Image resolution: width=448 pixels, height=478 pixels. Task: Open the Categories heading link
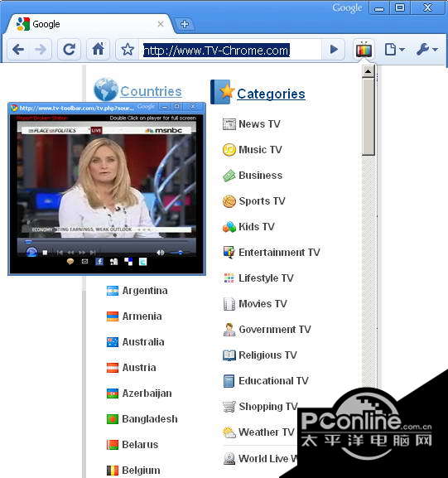(x=271, y=94)
